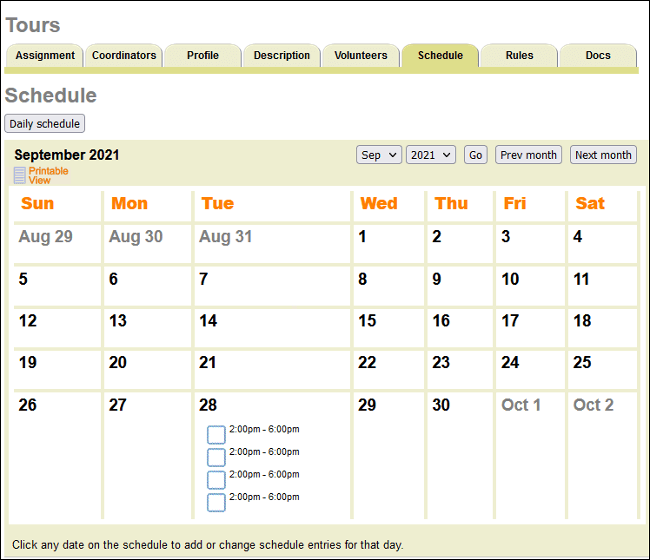The width and height of the screenshot is (650, 560).
Task: Tick the third 2:00pm - 6:00pm checkbox
Action: pyautogui.click(x=216, y=480)
